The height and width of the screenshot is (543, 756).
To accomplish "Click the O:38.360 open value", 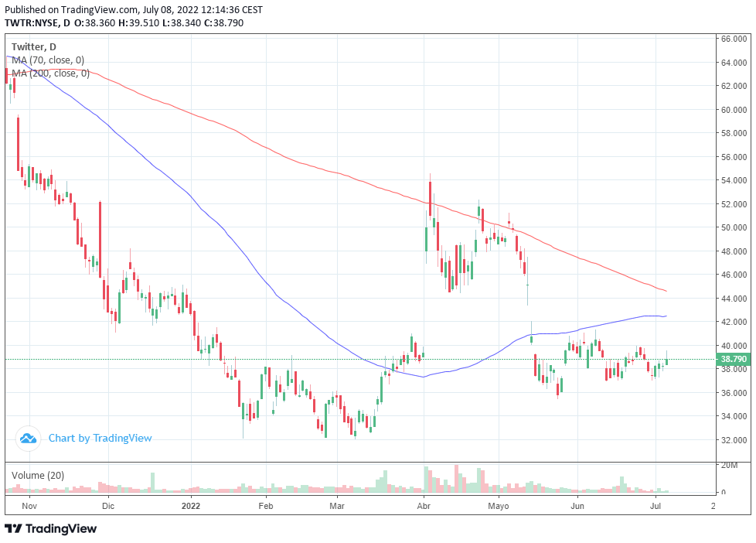I will [95, 22].
